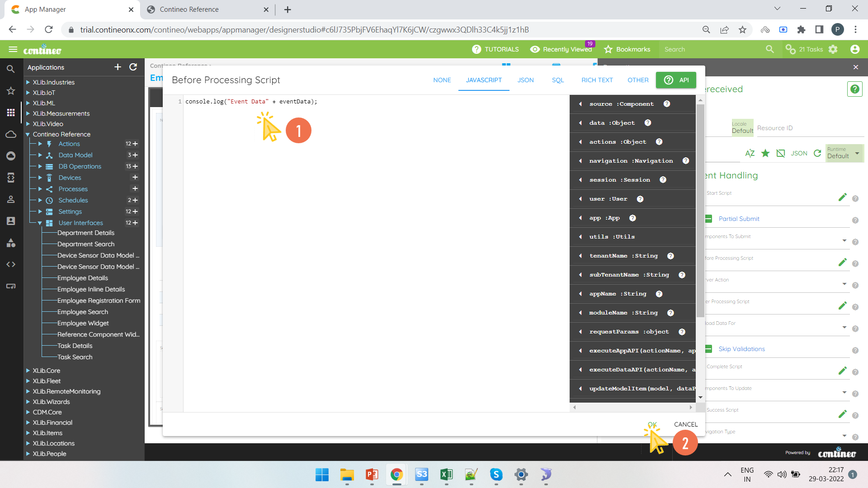Open the hamburger menu next to the Contineo logo

point(13,49)
